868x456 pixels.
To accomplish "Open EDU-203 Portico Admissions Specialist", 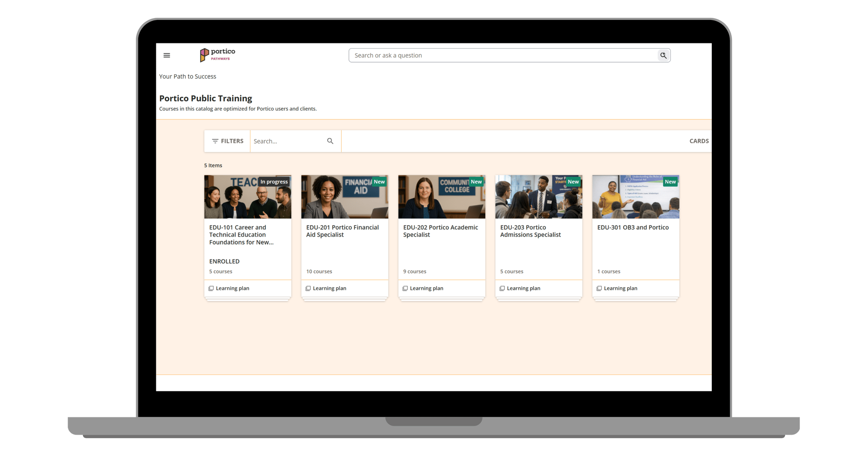I will click(530, 231).
